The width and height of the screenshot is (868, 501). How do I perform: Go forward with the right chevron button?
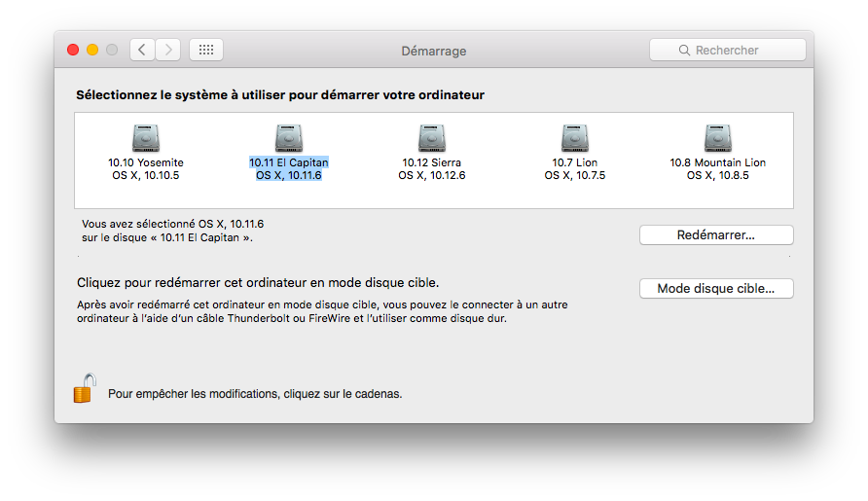pos(167,50)
